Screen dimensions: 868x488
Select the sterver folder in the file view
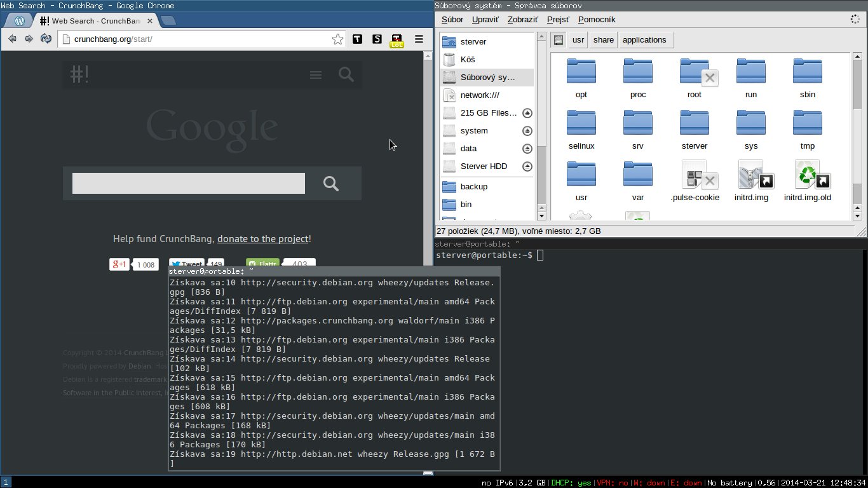point(695,123)
